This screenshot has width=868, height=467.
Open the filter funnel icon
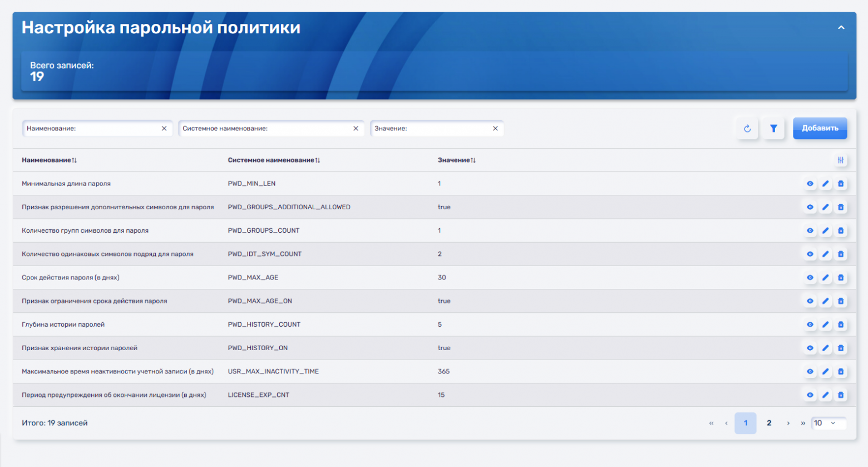coord(773,129)
